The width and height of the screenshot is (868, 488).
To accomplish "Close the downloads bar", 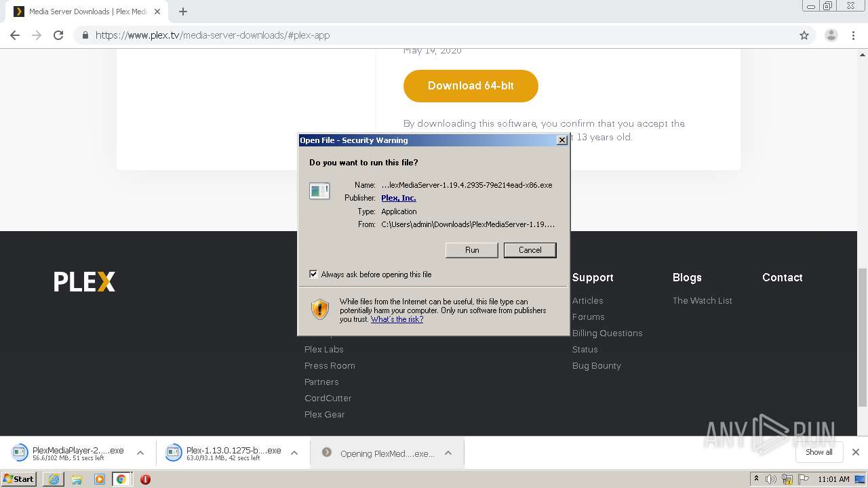I will [x=855, y=452].
